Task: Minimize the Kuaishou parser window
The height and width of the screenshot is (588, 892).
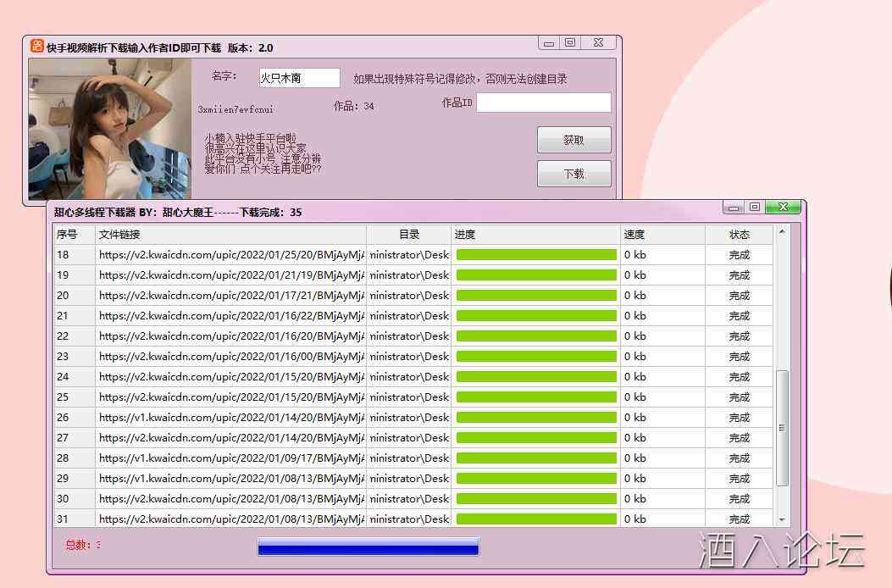Action: click(549, 42)
